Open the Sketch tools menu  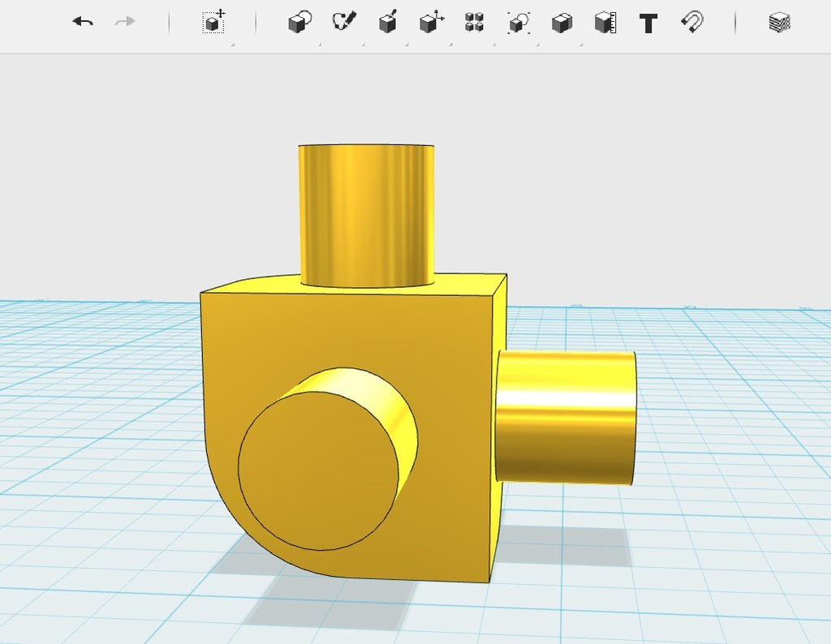click(344, 22)
